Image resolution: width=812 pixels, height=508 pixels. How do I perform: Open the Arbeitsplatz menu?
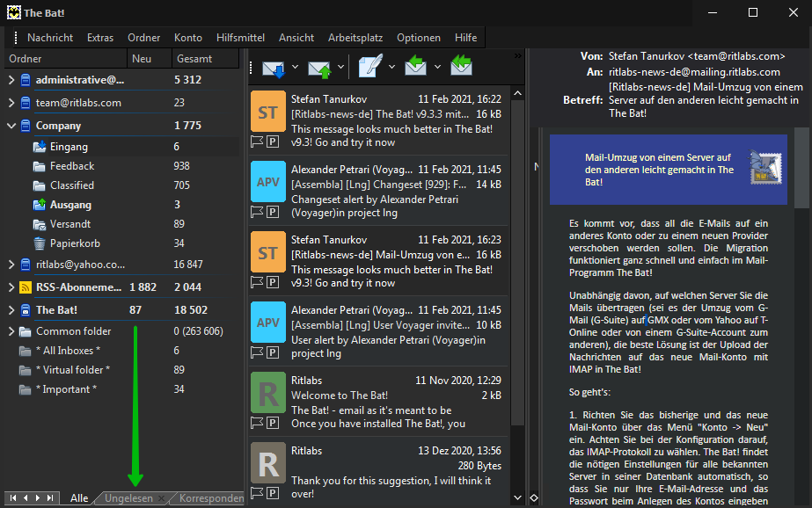(x=355, y=38)
